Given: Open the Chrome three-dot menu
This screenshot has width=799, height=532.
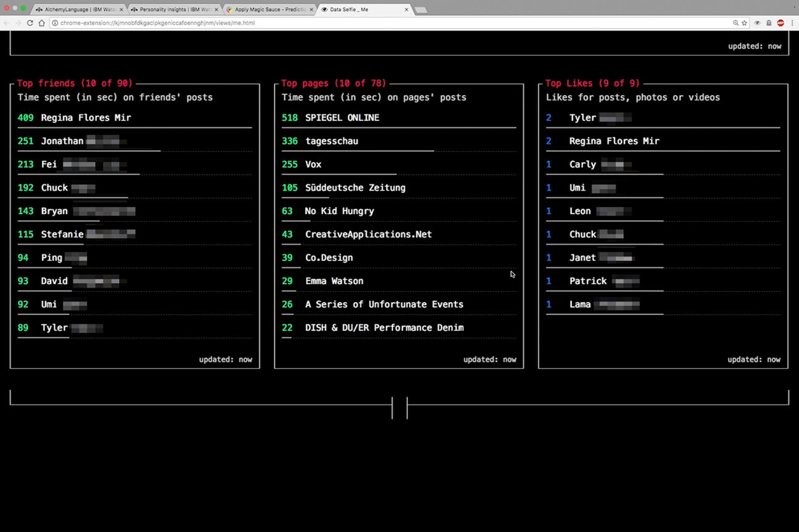Looking at the screenshot, I should [792, 23].
